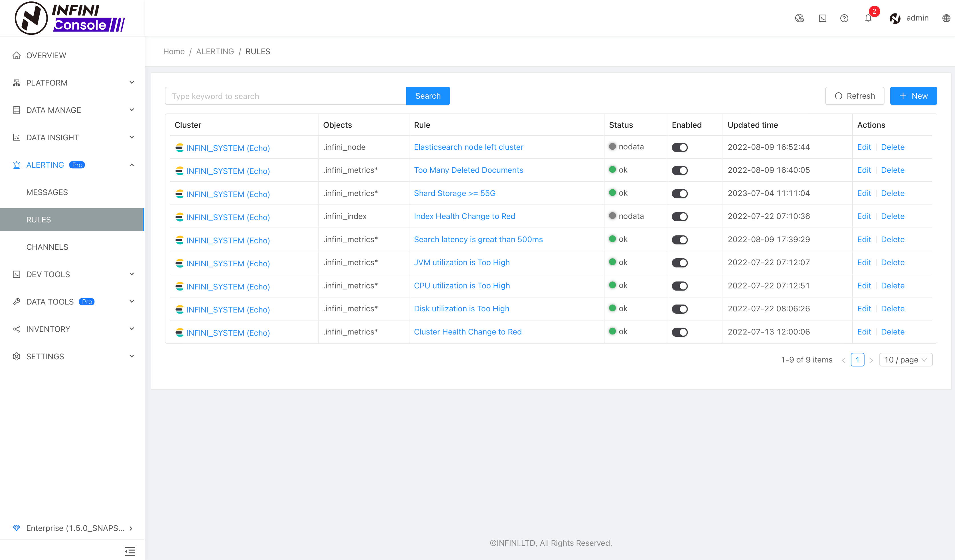Open the CHANNELS submenu item
This screenshot has width=955, height=560.
click(72, 247)
